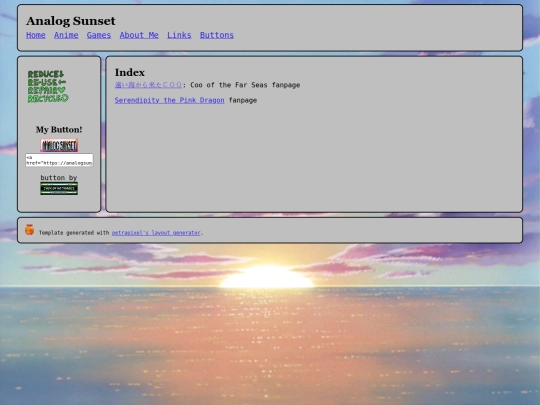Open the Home navigation link

coord(36,35)
